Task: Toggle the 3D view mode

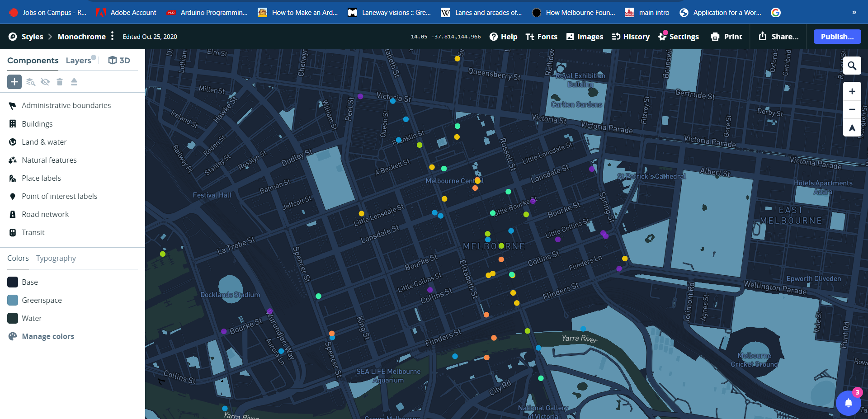Action: tap(119, 61)
